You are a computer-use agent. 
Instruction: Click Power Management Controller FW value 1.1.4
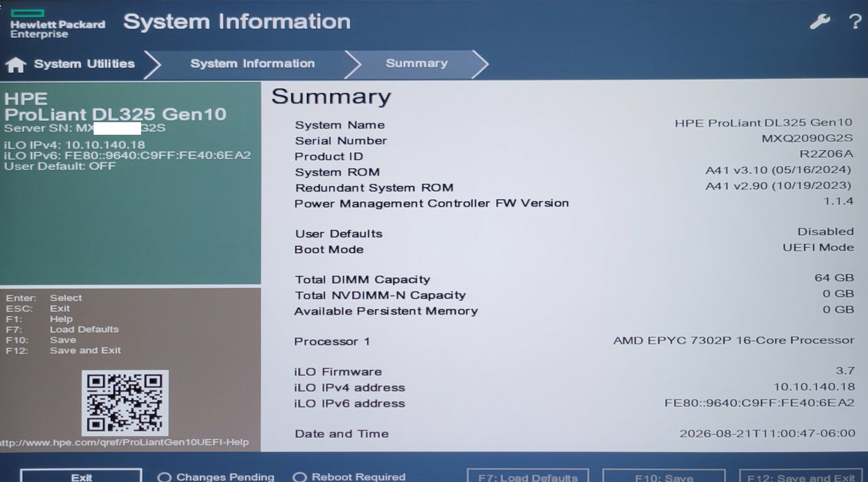click(x=838, y=201)
